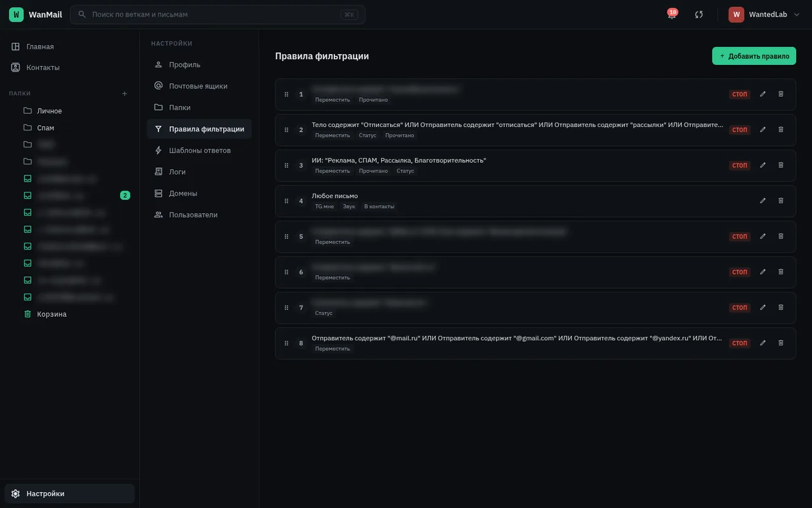Click the Добавить правило button
Screen dimensions: 812x508
click(754, 56)
